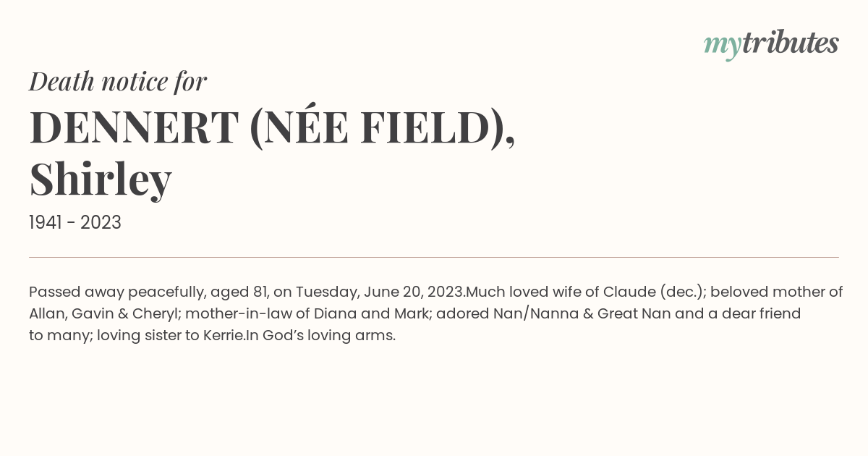Click the "Passed away peacefully, aged 81" text

pyautogui.click(x=149, y=292)
